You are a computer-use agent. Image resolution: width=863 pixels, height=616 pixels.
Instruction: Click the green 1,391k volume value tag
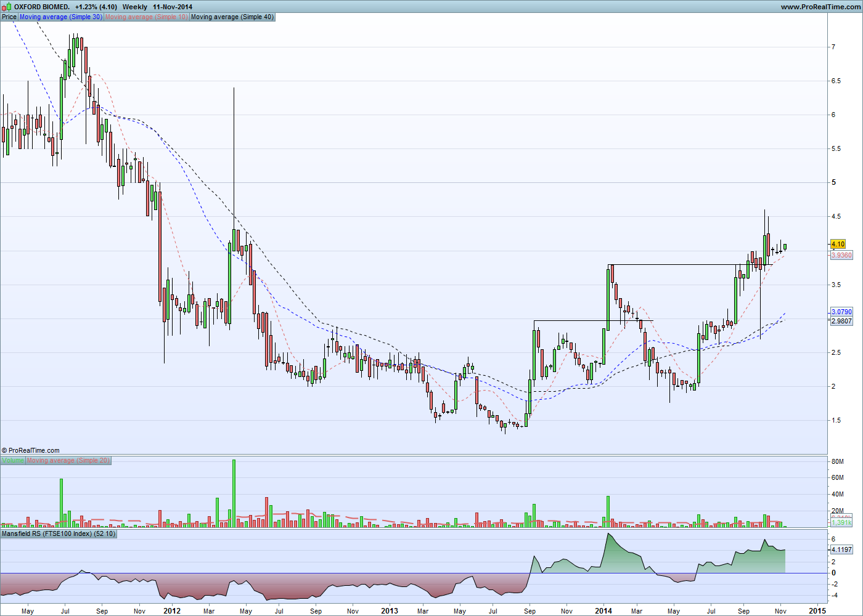click(x=841, y=522)
